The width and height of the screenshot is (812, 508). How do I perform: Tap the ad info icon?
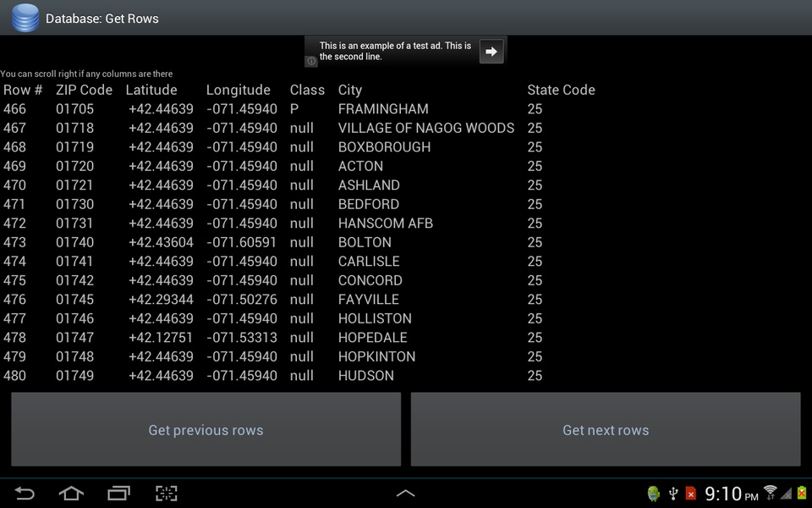310,61
